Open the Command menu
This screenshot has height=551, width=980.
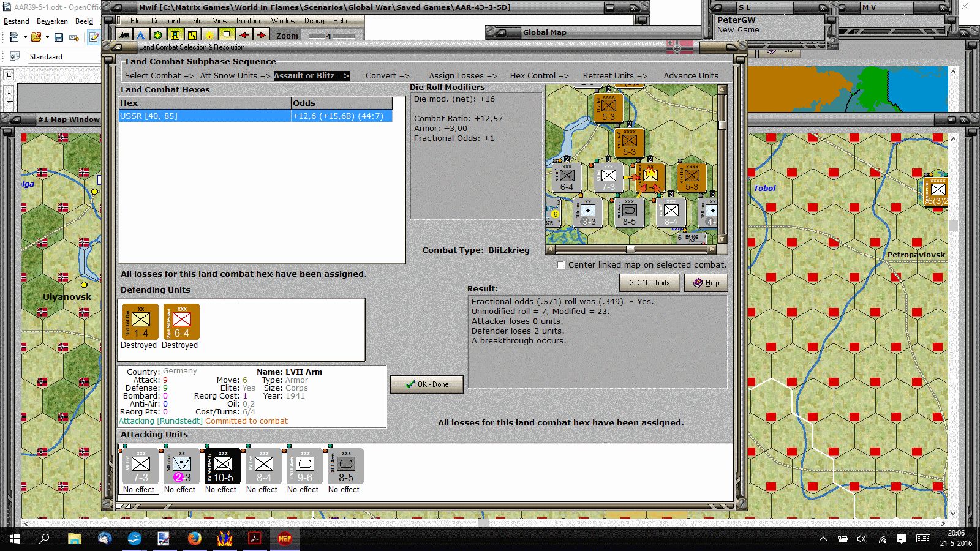166,21
